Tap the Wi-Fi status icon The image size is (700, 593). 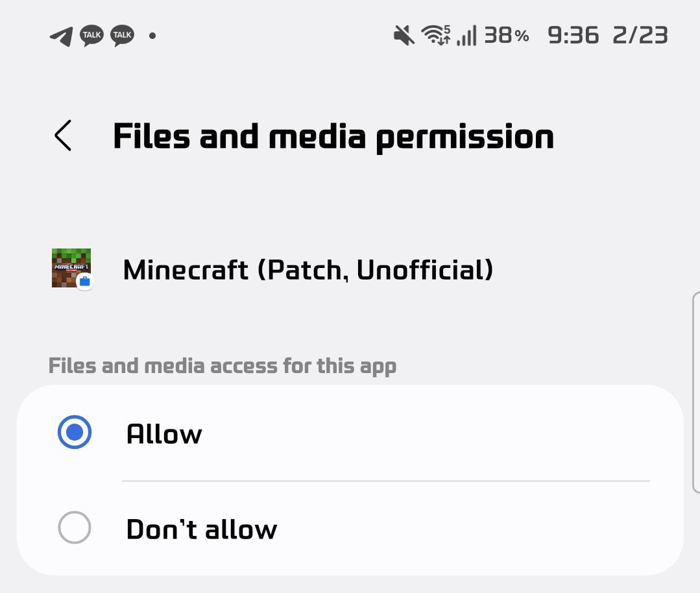click(435, 35)
